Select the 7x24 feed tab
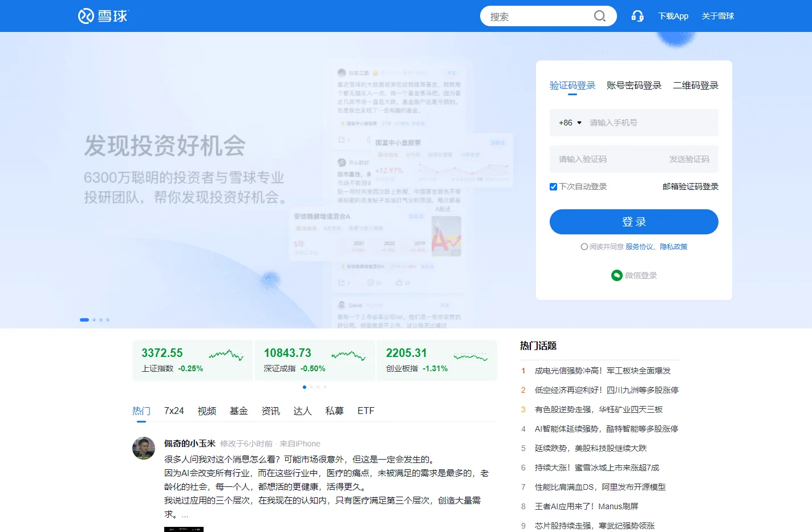Screen dimensions: 812x532 tap(174, 411)
